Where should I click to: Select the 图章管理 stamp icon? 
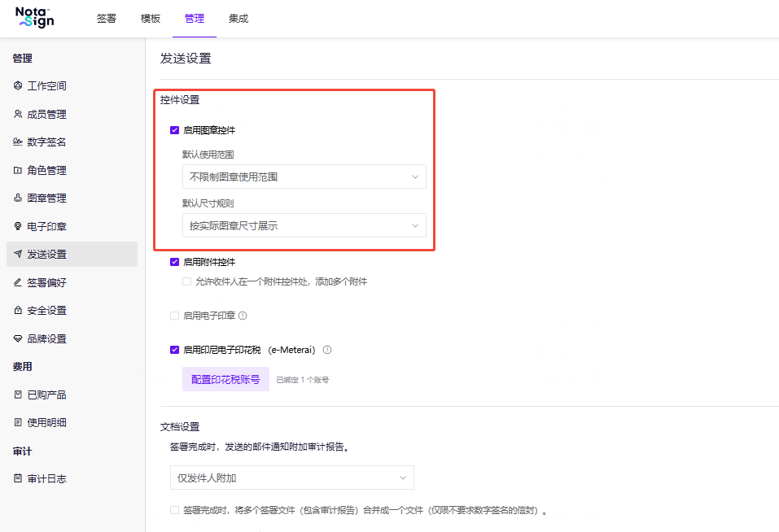(18, 198)
